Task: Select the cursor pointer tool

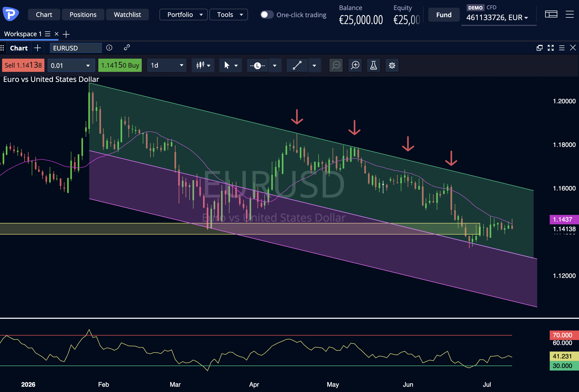Action: (x=227, y=65)
